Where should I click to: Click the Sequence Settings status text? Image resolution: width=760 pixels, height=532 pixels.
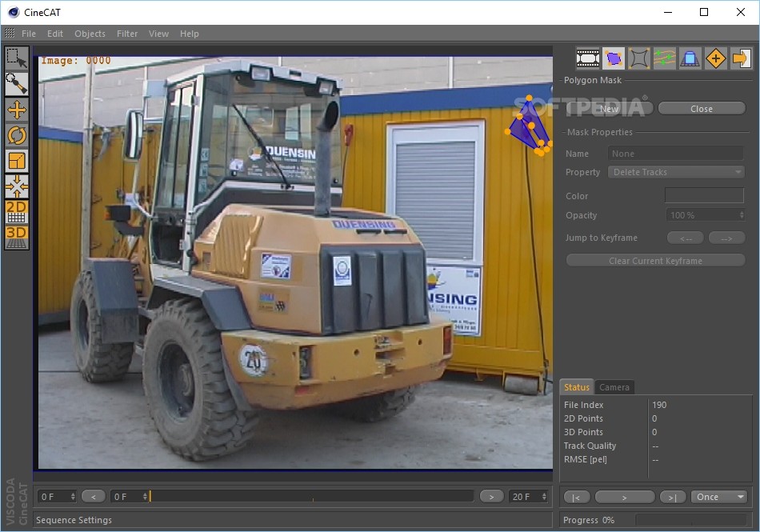pos(74,520)
